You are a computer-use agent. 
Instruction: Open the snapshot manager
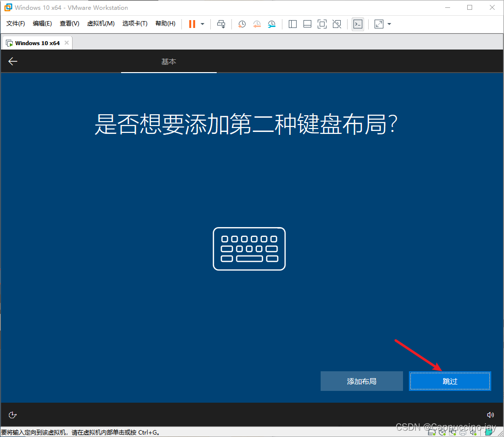272,24
